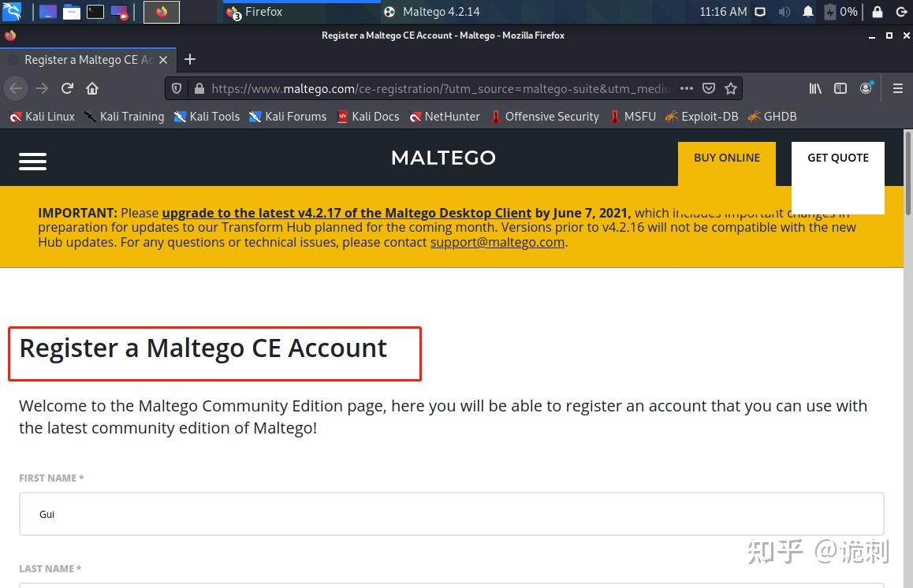
Task: Click the tracking protection shield icon
Action: pyautogui.click(x=176, y=88)
